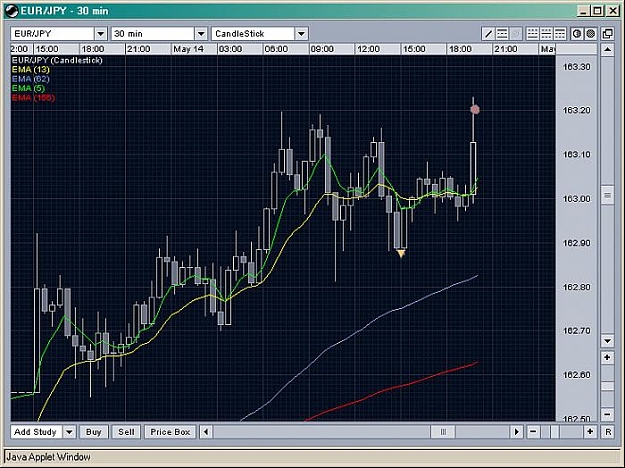Click the window's system menu icon in the title bar
Viewport: 625px width, 468px height.
12,11
